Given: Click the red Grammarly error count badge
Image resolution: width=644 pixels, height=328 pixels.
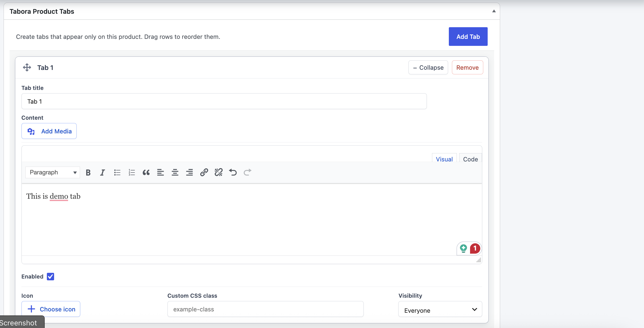Looking at the screenshot, I should pyautogui.click(x=475, y=248).
